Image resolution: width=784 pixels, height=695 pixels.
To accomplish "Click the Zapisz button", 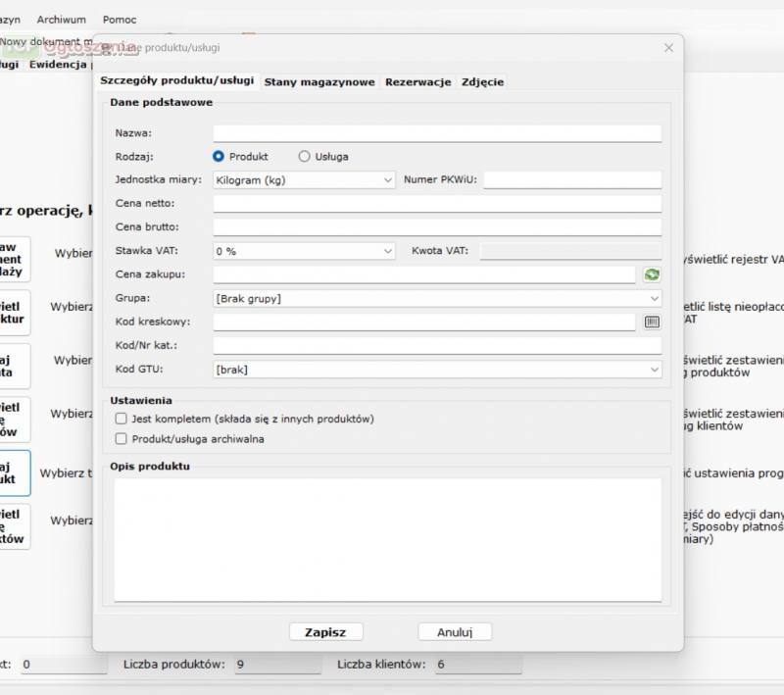I will point(325,632).
